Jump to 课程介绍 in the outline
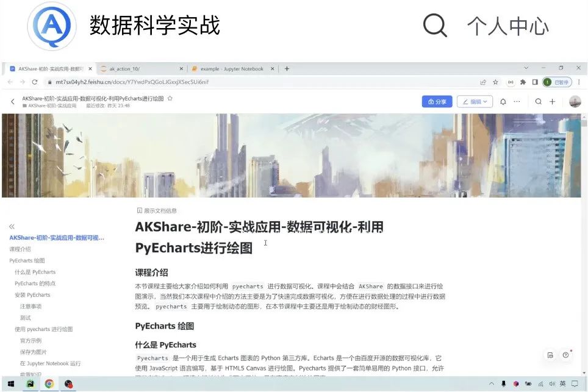The image size is (588, 392). [x=20, y=249]
